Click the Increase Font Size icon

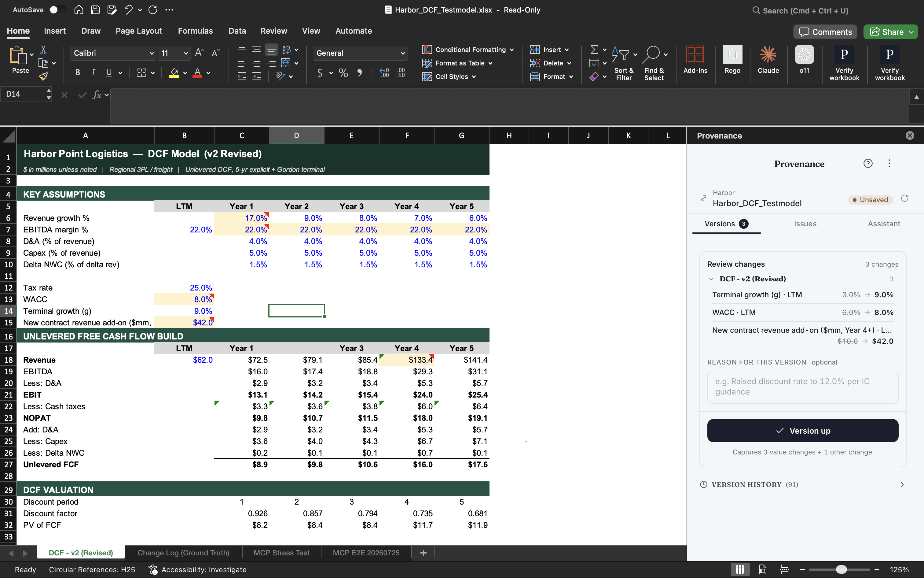(199, 53)
